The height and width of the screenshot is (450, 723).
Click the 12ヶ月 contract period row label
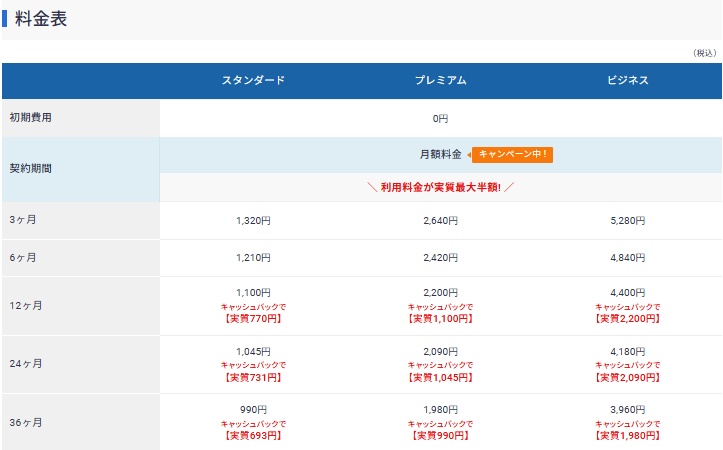25,305
